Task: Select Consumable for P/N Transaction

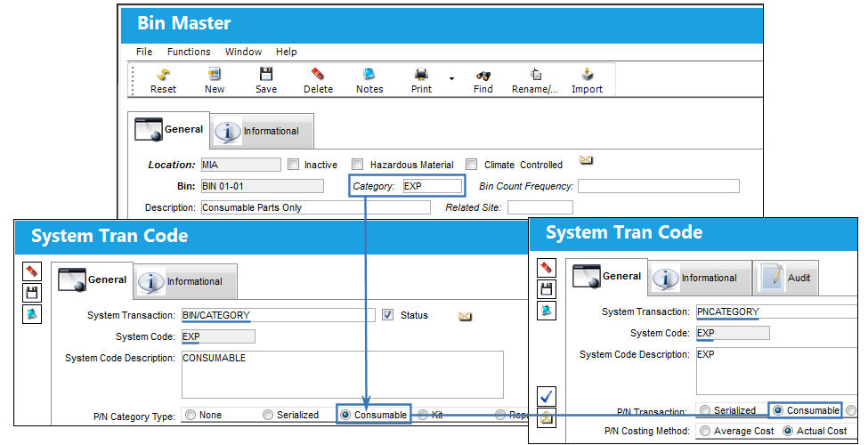Action: point(778,410)
